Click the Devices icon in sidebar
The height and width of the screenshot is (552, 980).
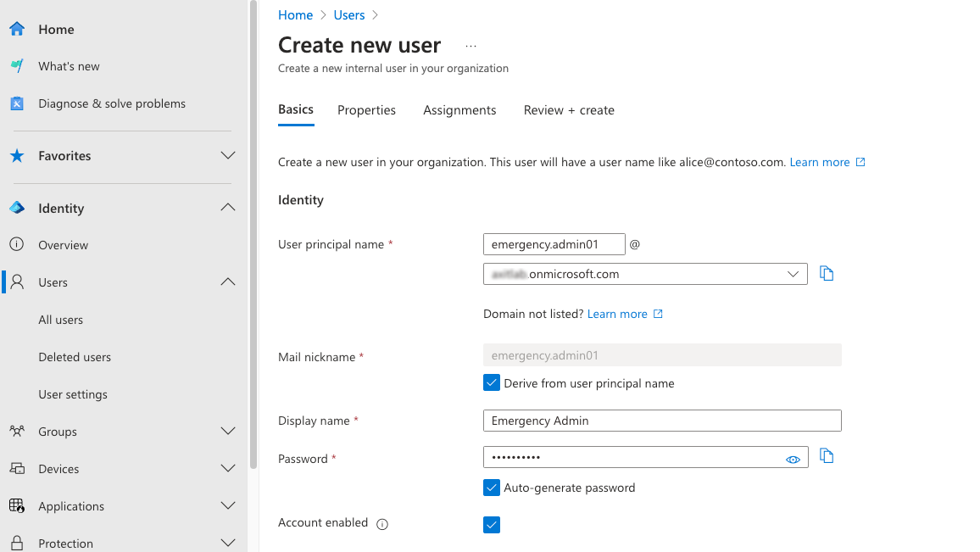17,469
